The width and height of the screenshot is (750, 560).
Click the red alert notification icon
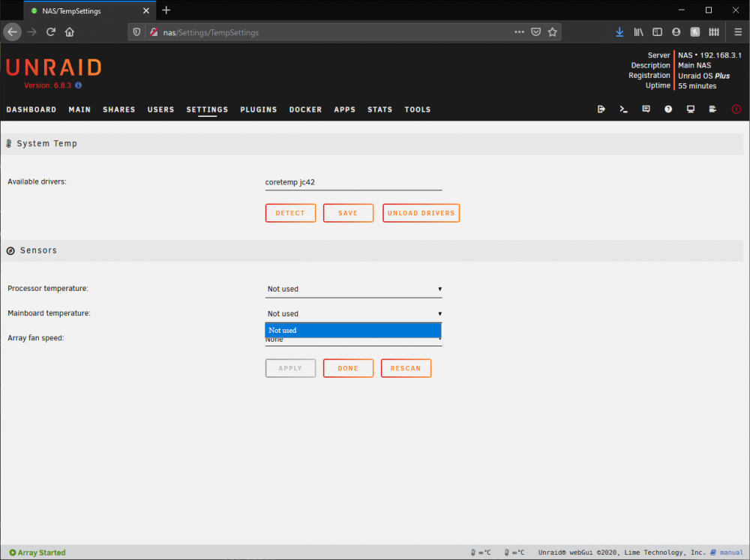[x=736, y=109]
